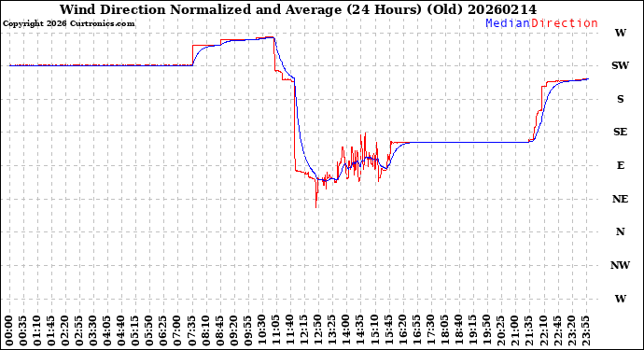Click the 07:00 time axis label

click(177, 331)
